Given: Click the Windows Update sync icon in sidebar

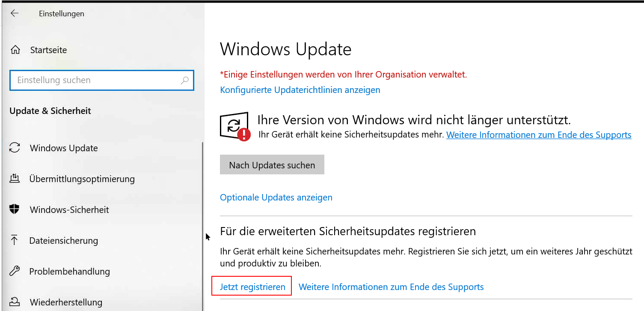Looking at the screenshot, I should 15,148.
